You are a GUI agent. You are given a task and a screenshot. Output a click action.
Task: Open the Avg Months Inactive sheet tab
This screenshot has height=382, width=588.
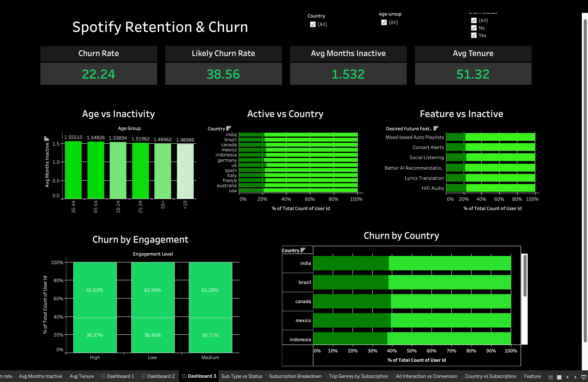(41, 376)
